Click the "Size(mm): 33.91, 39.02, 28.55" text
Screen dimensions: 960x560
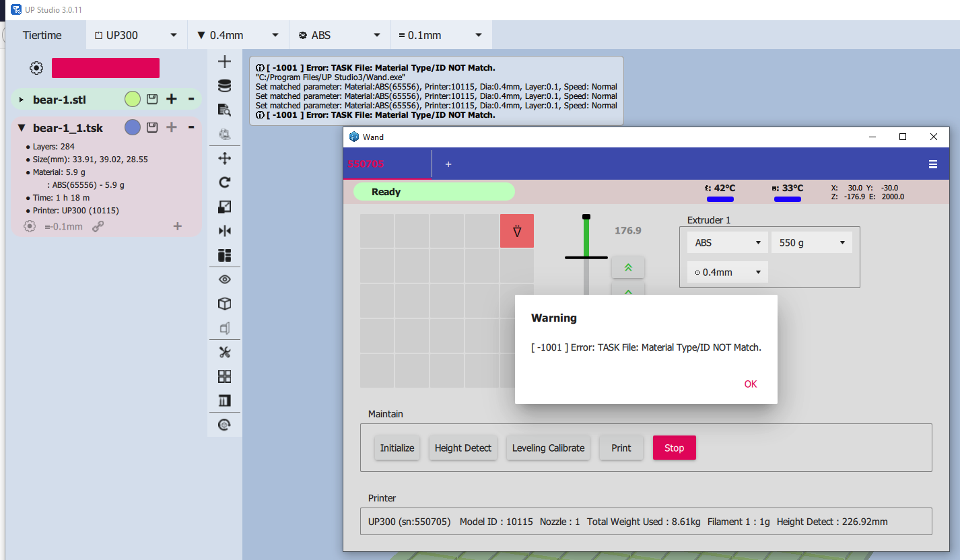[90, 160]
